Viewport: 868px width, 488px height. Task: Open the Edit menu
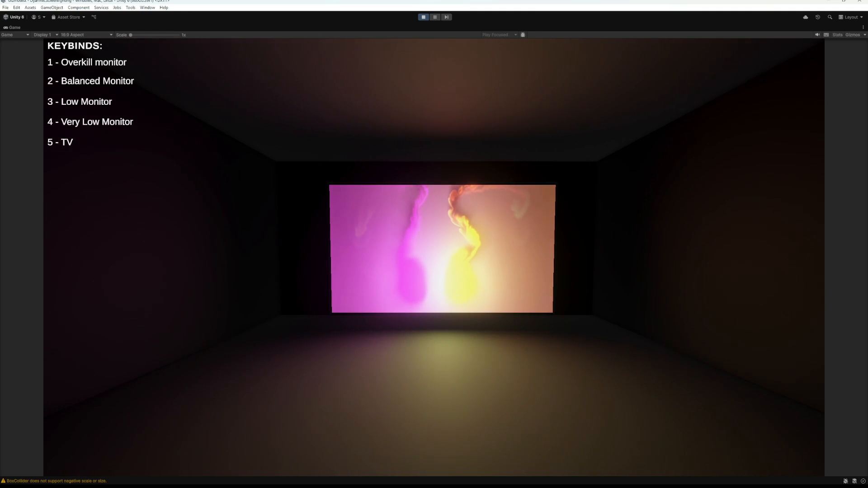[x=16, y=8]
